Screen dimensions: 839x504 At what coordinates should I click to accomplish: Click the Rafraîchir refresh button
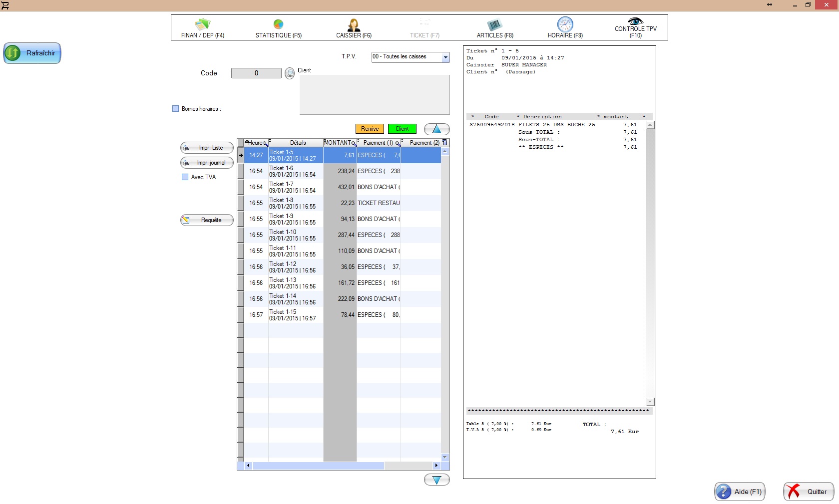click(x=32, y=53)
